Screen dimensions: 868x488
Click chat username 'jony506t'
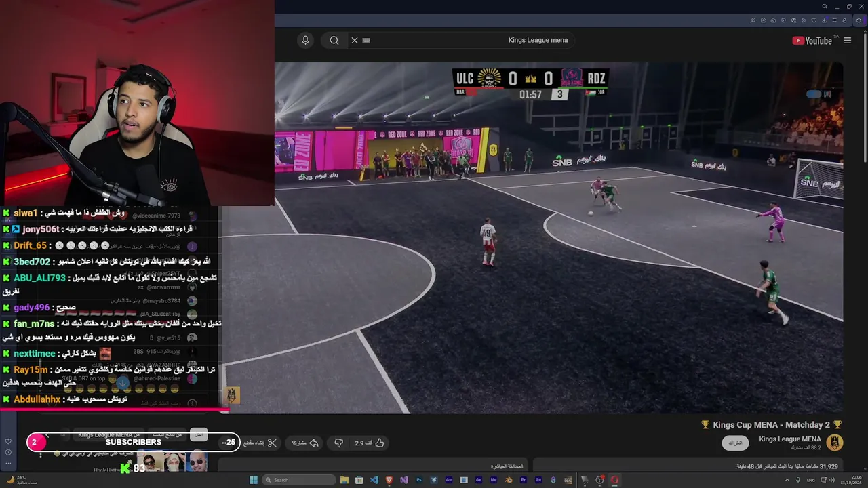coord(41,230)
